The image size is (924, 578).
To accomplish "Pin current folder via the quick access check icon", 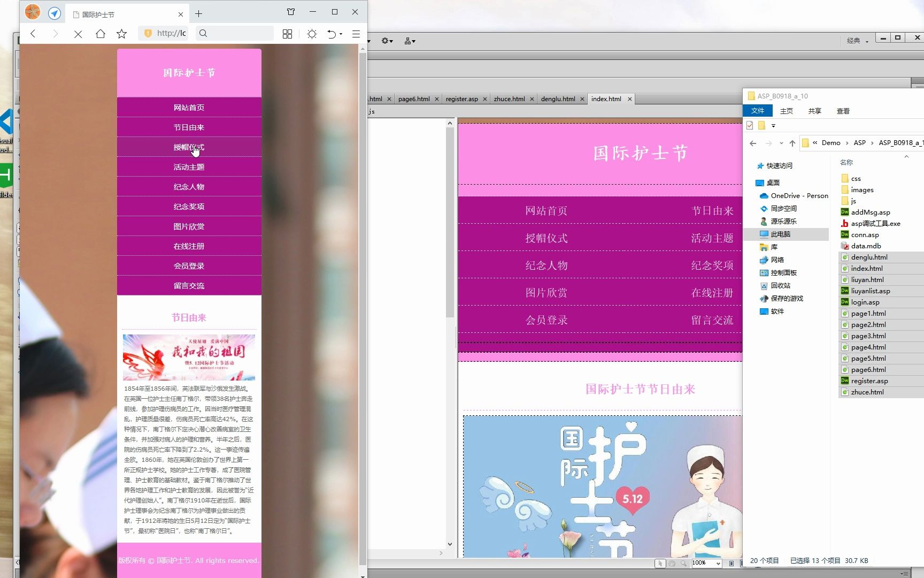I will click(750, 125).
